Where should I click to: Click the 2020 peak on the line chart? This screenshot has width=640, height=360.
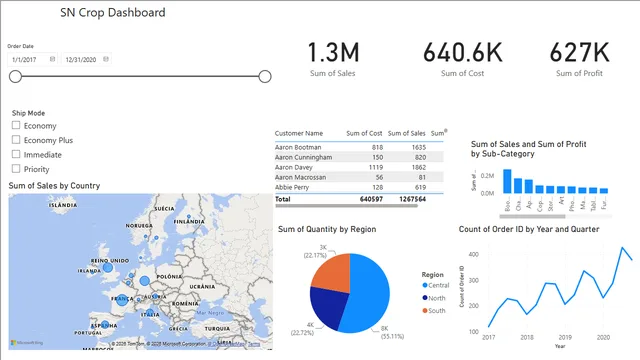(x=622, y=247)
